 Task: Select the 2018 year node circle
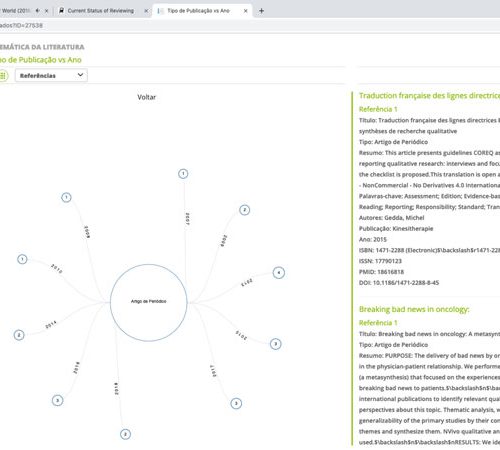(125, 434)
